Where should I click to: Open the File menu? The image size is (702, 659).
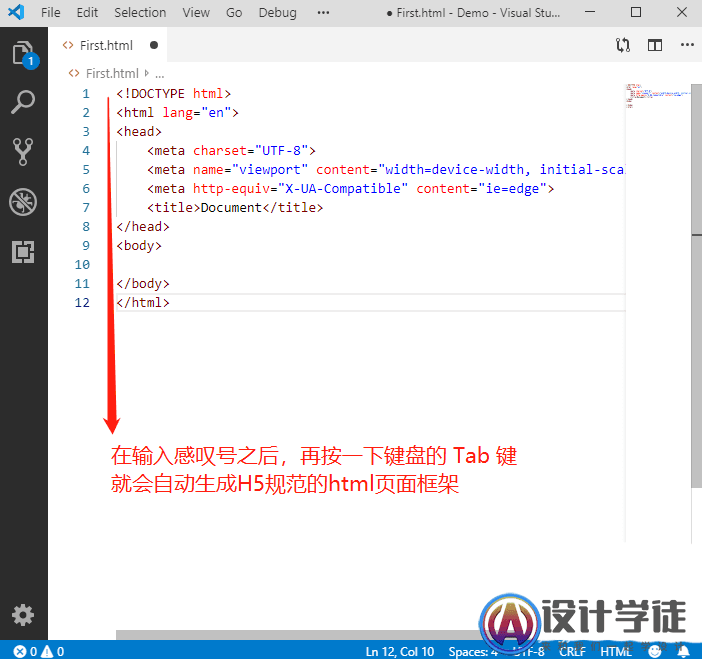coord(50,13)
